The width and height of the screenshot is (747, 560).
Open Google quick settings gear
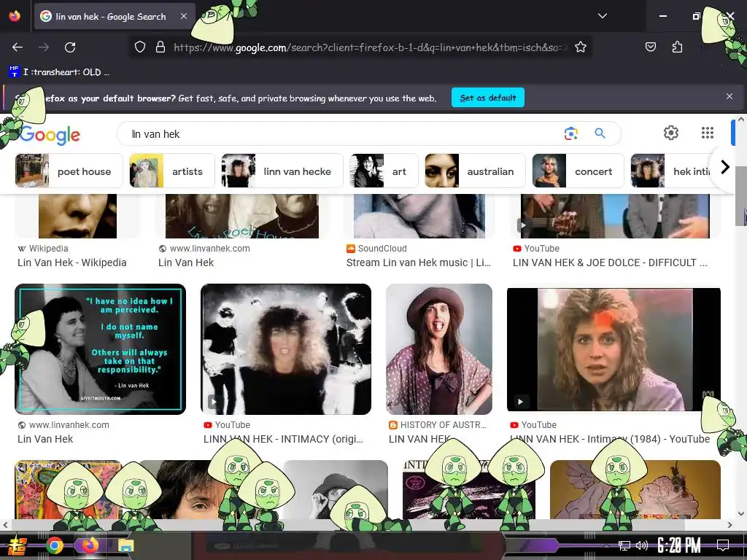[671, 133]
